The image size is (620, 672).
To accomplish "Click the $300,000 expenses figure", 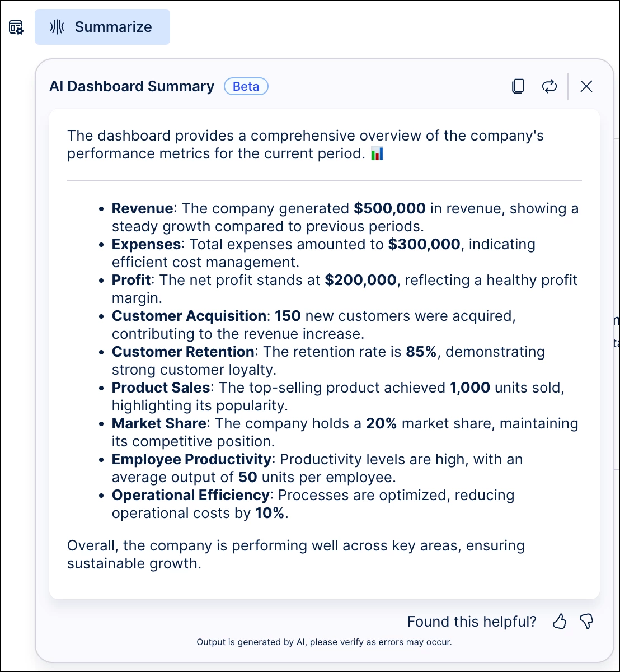I will point(424,244).
